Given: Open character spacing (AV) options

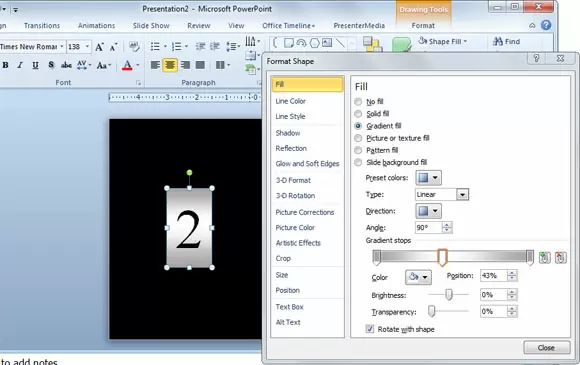Looking at the screenshot, I should [84, 65].
